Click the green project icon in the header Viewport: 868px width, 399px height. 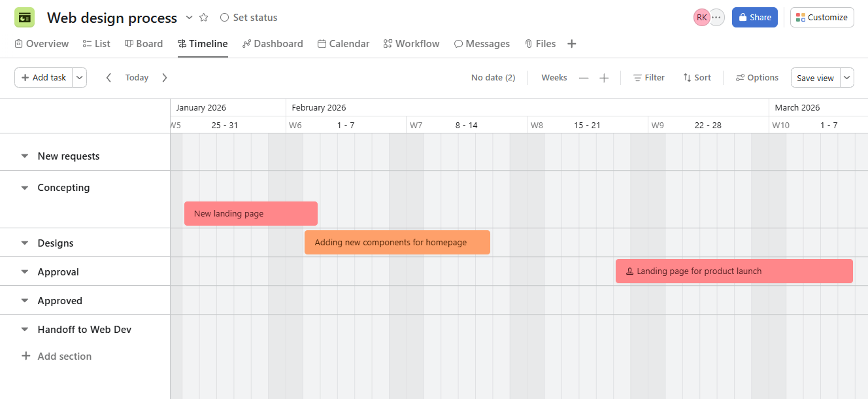pyautogui.click(x=24, y=17)
